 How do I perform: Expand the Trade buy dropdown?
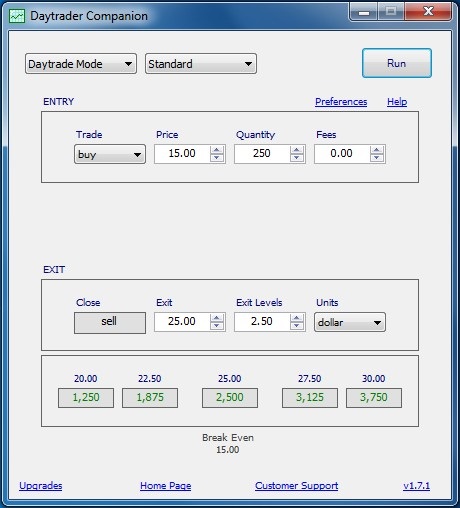[110, 154]
